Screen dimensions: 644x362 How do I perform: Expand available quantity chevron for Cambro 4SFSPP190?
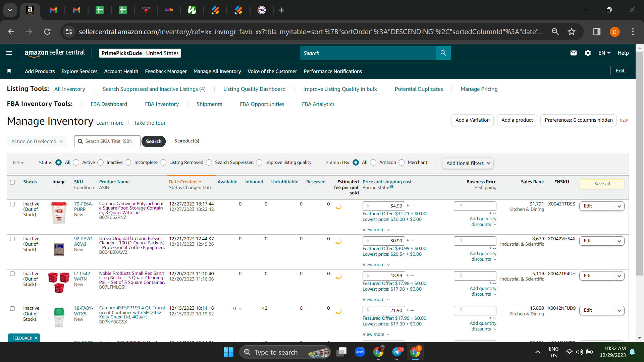[240, 309]
